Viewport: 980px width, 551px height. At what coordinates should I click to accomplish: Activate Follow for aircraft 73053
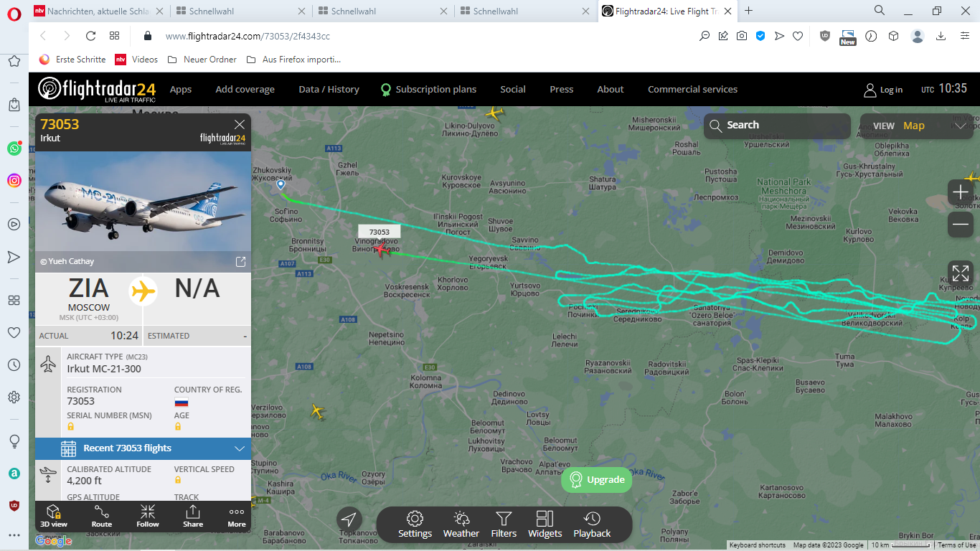point(148,517)
